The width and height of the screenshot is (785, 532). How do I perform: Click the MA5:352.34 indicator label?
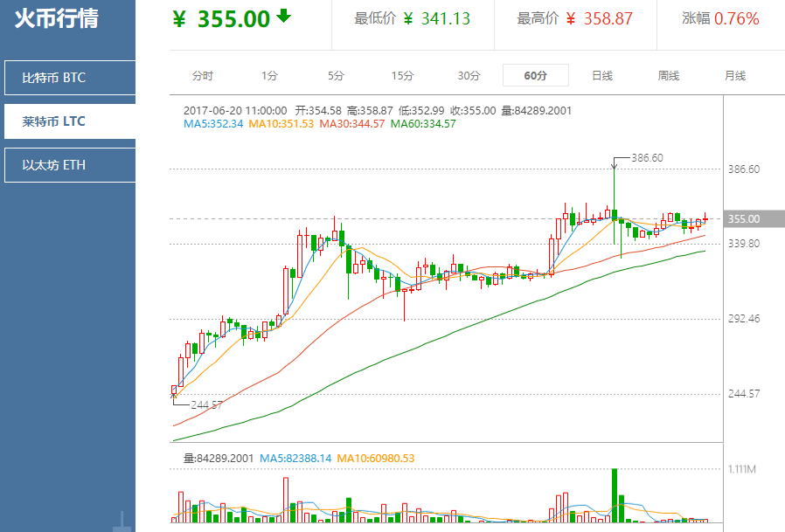(213, 124)
